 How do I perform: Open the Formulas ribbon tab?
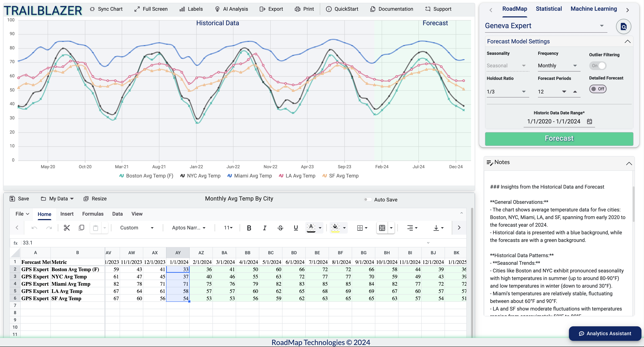(93, 214)
